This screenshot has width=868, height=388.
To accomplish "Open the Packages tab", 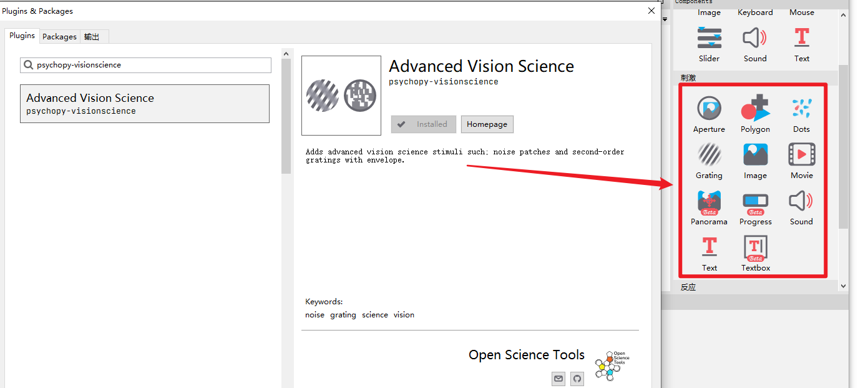I will pos(59,37).
